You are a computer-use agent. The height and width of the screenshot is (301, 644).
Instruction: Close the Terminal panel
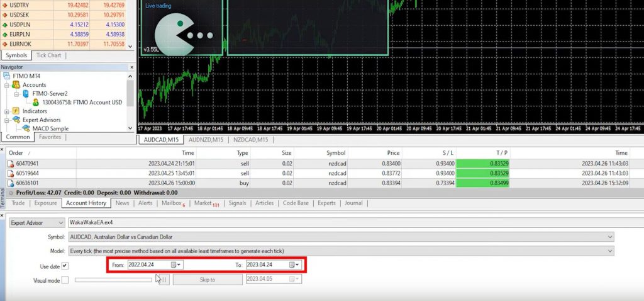pos(2,149)
